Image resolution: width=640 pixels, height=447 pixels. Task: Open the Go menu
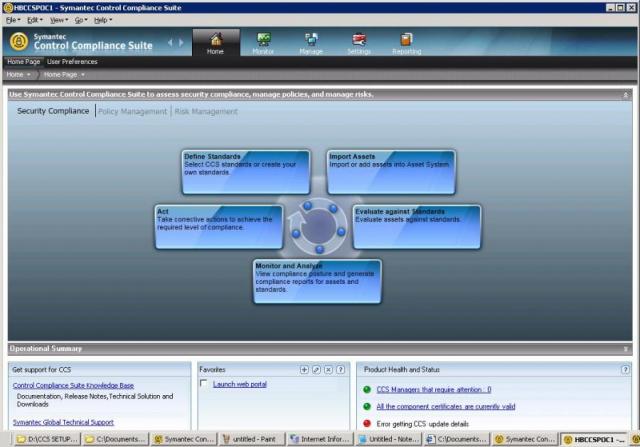(81, 20)
